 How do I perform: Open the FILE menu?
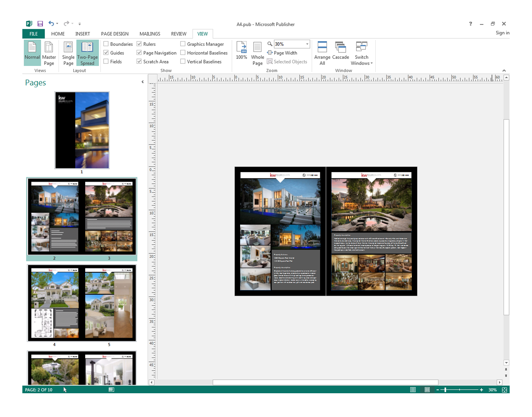(33, 34)
